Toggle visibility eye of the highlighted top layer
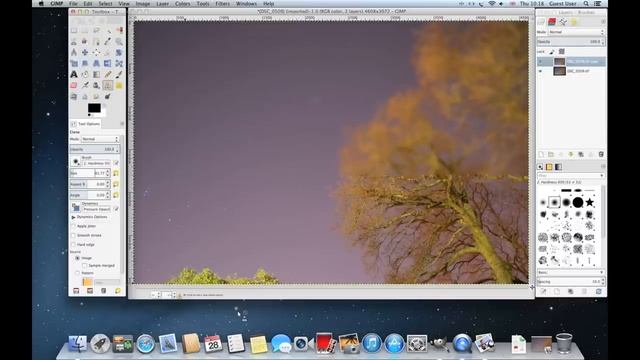Viewport: 640px width, 360px height. [x=541, y=62]
